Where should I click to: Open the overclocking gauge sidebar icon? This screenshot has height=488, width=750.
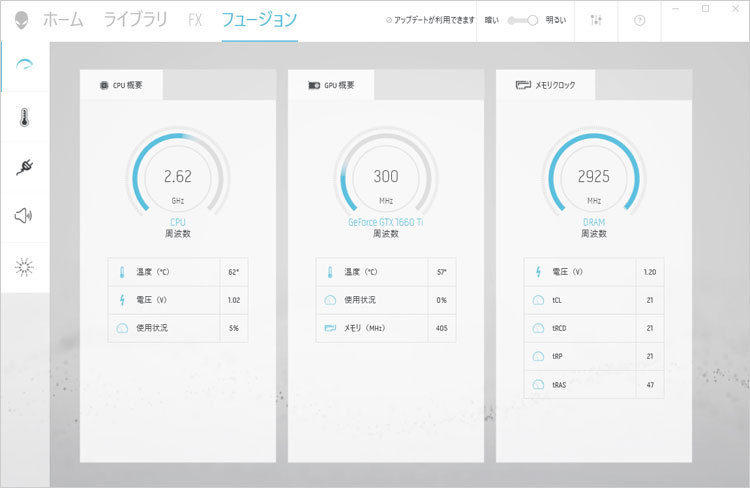[x=24, y=66]
